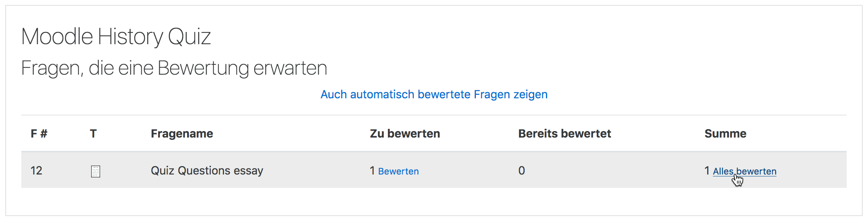Click the number 1 before 'Bewerten'
This screenshot has height=221, width=868.
point(372,171)
